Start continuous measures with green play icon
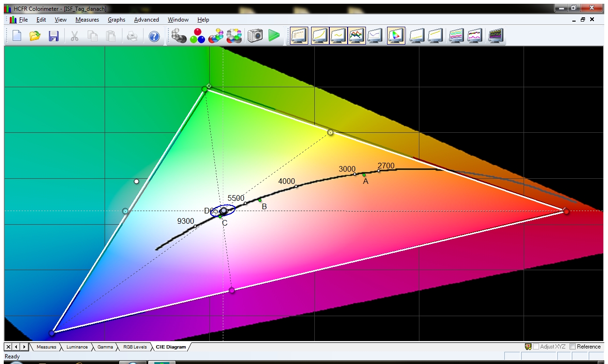The width and height of the screenshot is (608, 364). pyautogui.click(x=274, y=36)
